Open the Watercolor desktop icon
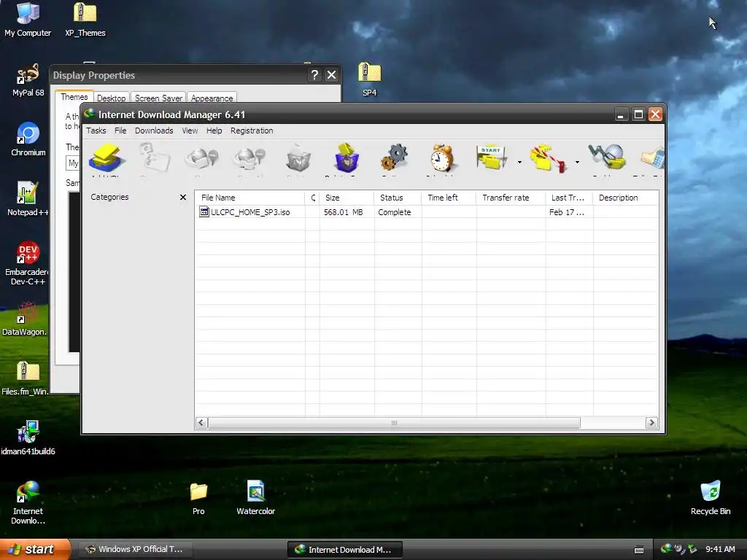747x560 pixels. [256, 498]
